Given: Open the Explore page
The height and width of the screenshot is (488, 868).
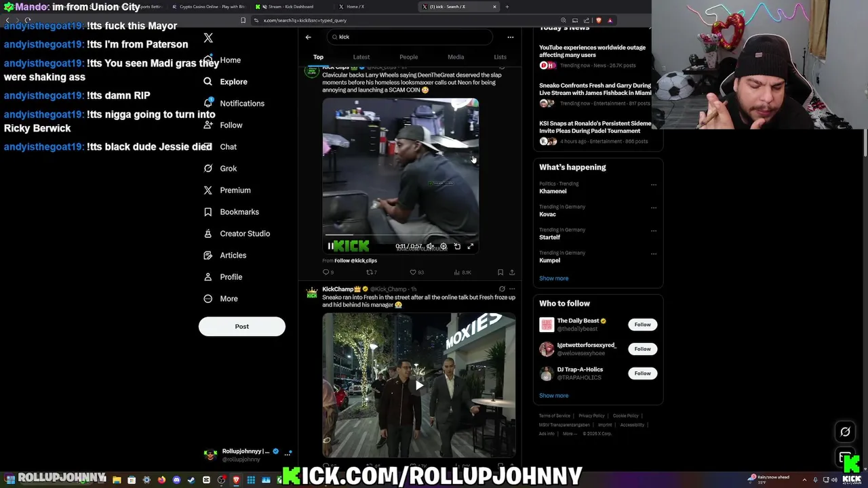Looking at the screenshot, I should 225,81.
